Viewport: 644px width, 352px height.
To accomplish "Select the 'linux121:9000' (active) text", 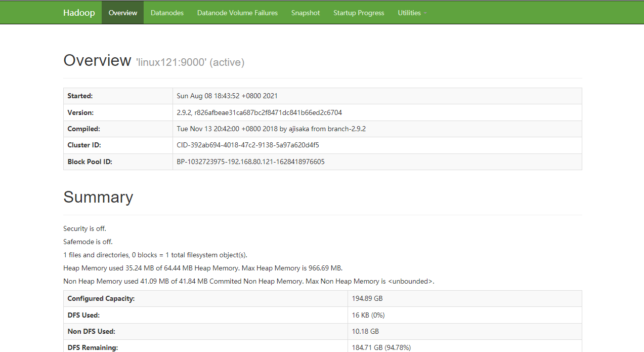I will 190,62.
